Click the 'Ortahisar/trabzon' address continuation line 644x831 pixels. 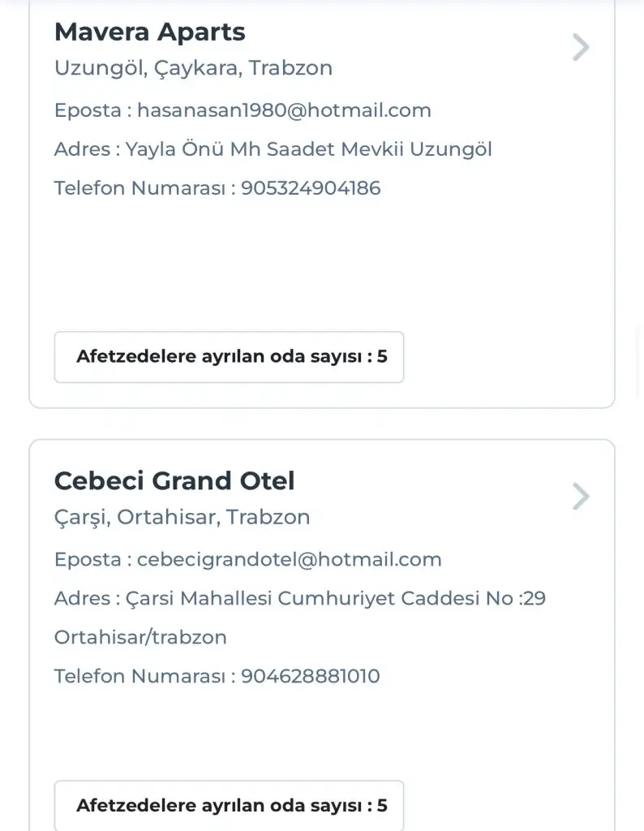click(140, 637)
